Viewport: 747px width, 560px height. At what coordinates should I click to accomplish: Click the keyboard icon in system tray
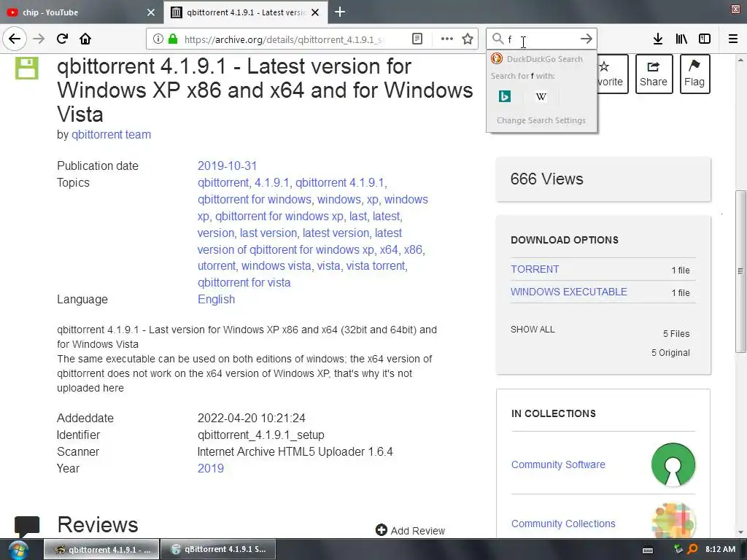648,550
